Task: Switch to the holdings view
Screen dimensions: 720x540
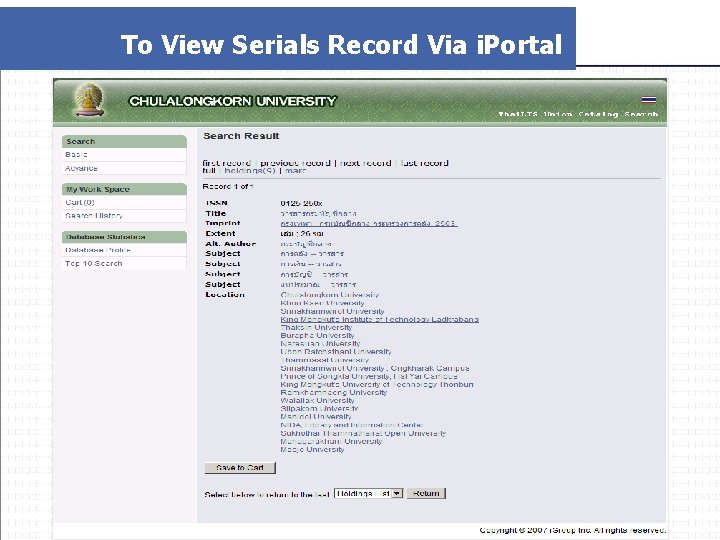Action: click(250, 171)
